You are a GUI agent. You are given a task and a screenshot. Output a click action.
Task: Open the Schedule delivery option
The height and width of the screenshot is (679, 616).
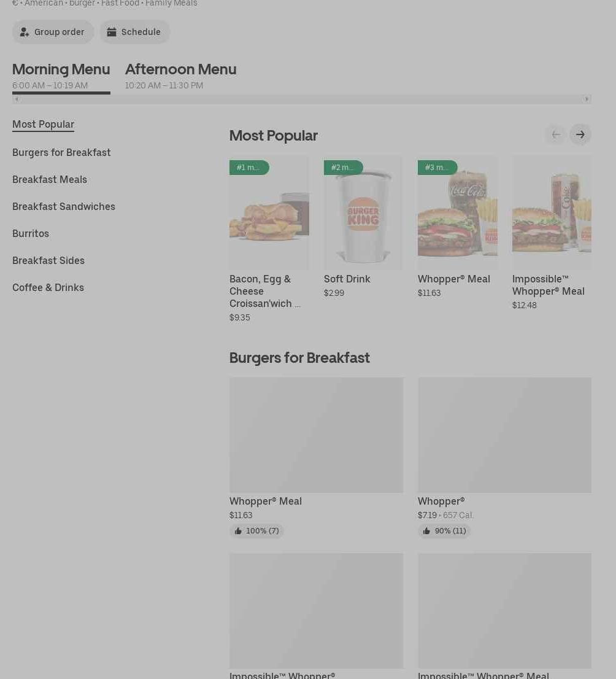pos(134,32)
